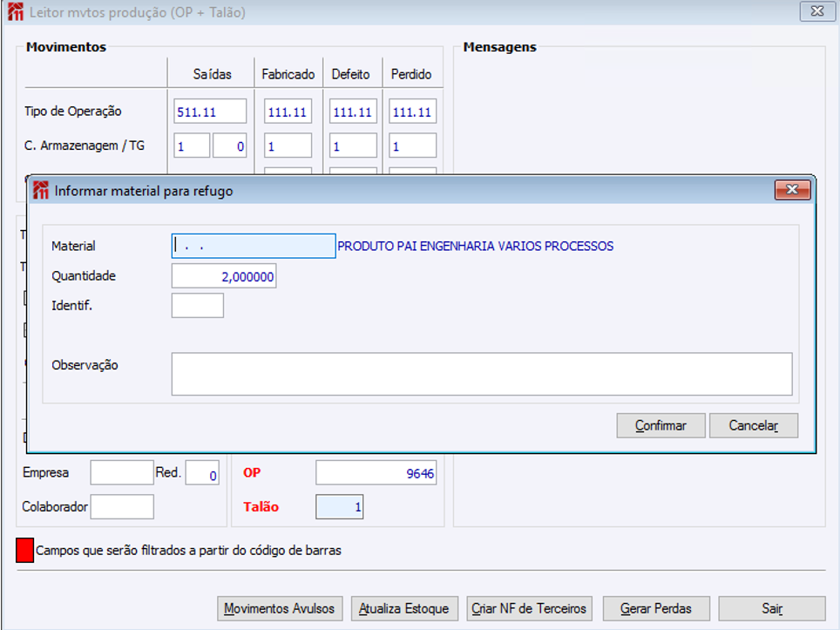The image size is (840, 630).
Task: Click the Campos que serão filtrados legend text
Action: (x=188, y=550)
